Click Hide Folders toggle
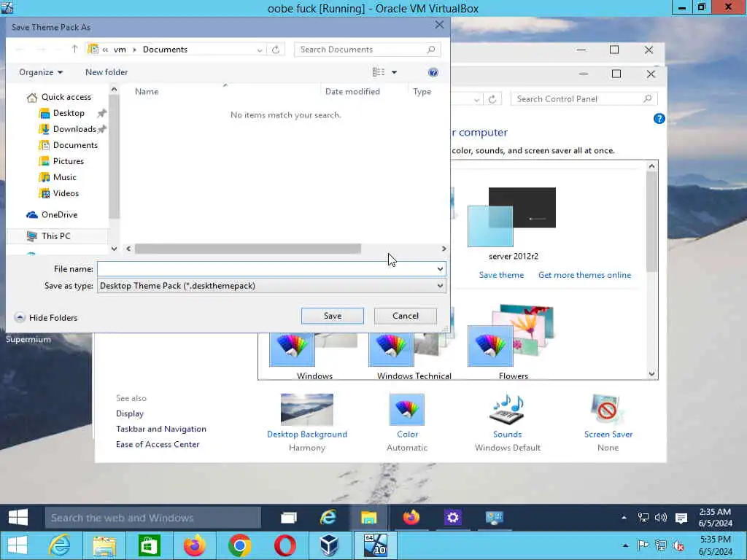 point(46,318)
